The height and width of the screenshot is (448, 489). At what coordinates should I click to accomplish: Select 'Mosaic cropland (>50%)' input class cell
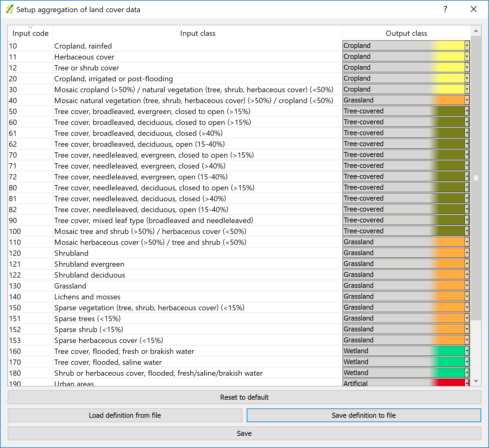pyautogui.click(x=198, y=89)
